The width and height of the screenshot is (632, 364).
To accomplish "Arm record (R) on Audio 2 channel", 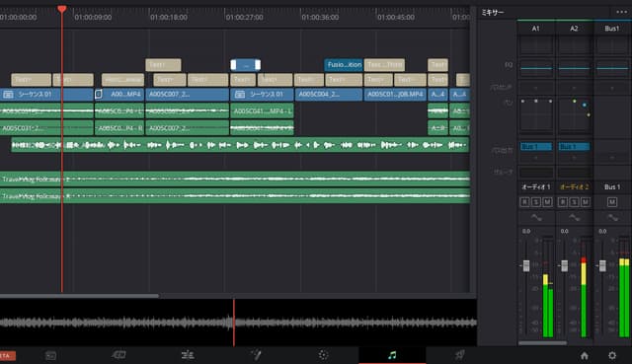I will coord(563,202).
